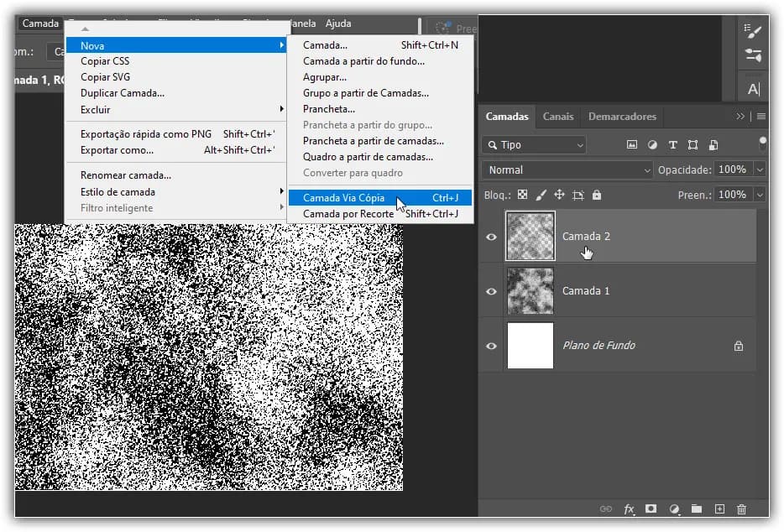Choose Exportar como...

click(177, 150)
